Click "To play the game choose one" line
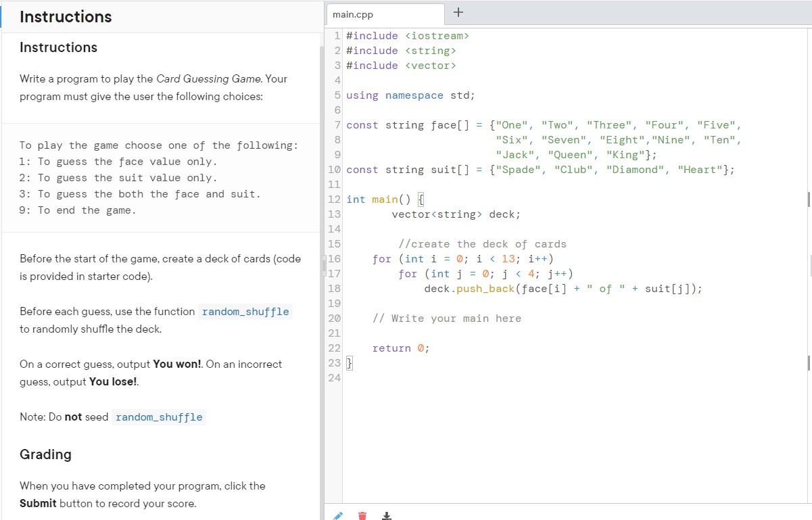Image resolution: width=812 pixels, height=520 pixels. 159,145
